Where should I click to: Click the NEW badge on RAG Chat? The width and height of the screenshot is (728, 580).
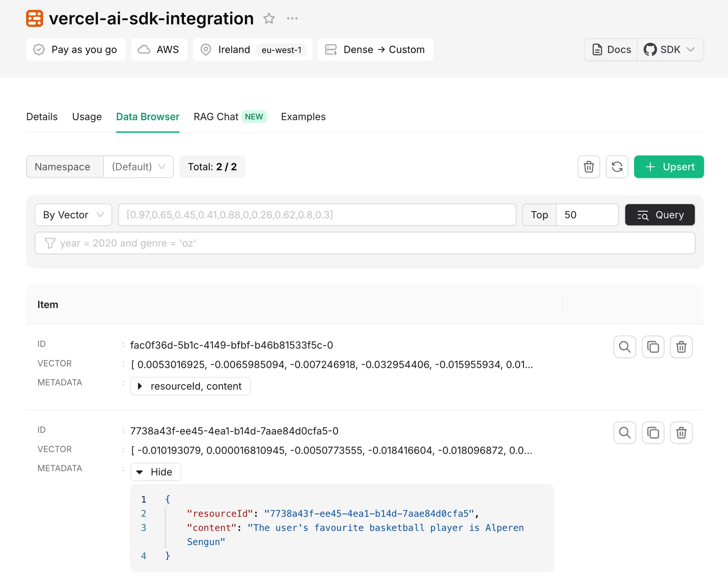(x=254, y=116)
